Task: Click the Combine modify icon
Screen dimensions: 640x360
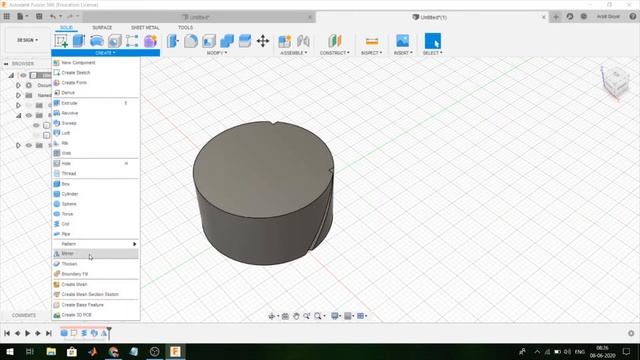Action: 227,41
